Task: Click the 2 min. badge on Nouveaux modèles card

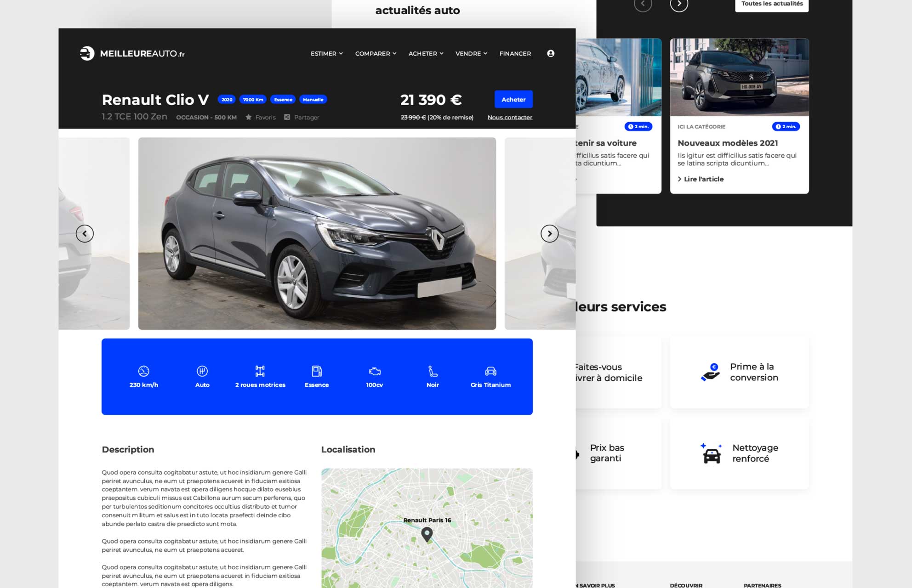Action: point(786,126)
